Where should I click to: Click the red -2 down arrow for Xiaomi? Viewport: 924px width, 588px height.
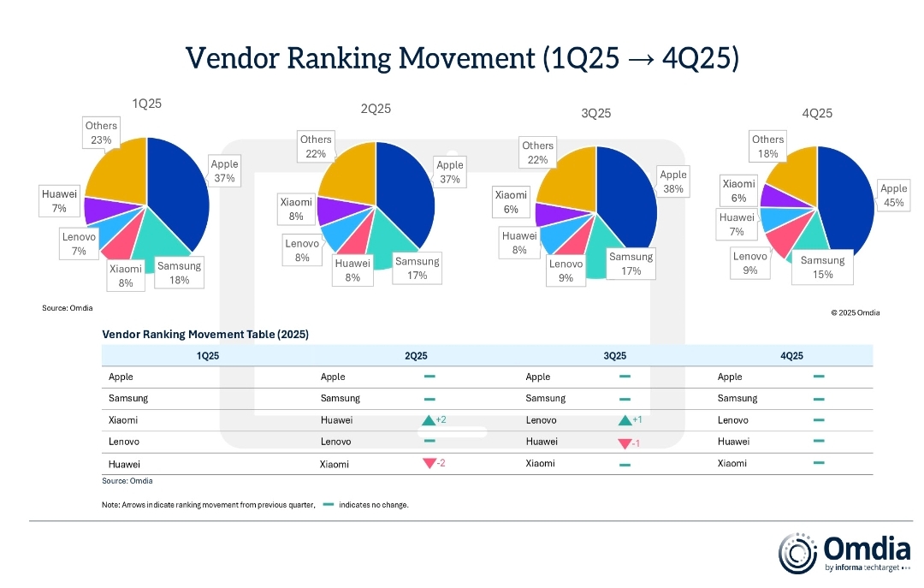(429, 463)
